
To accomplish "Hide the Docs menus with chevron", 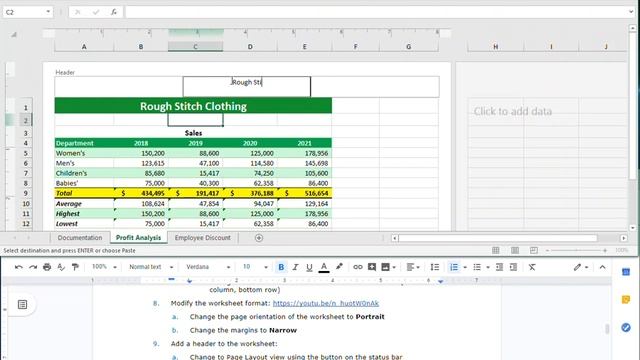I will [602, 267].
